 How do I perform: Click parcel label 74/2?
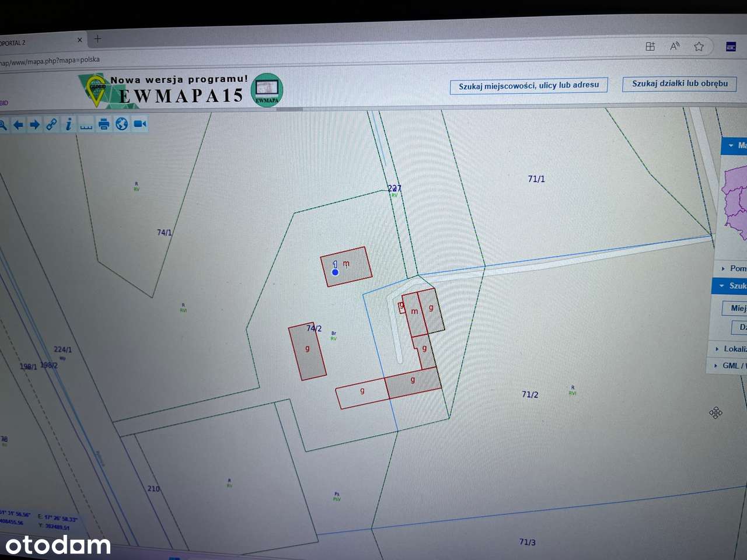(314, 328)
